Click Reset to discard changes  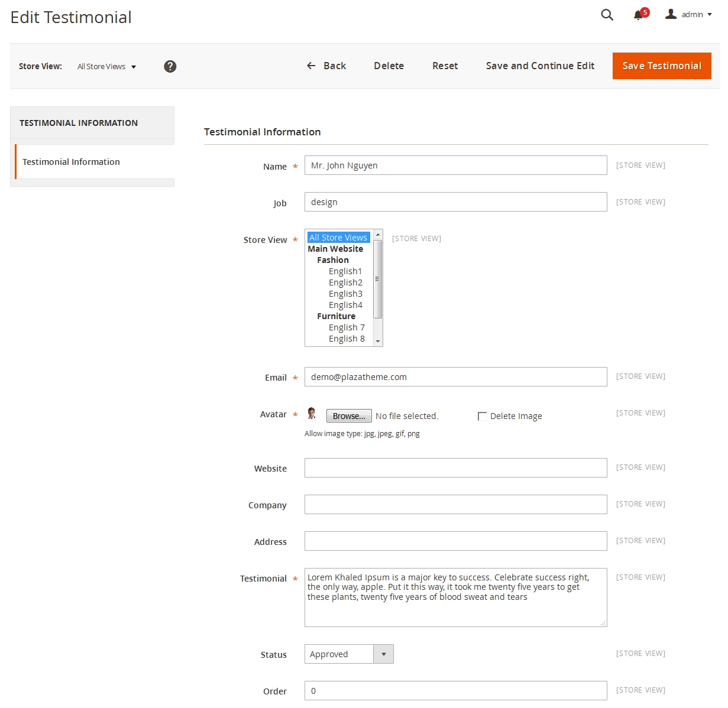click(x=445, y=66)
